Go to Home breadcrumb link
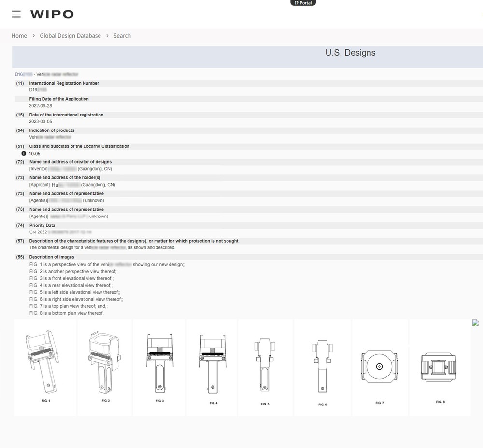 19,36
